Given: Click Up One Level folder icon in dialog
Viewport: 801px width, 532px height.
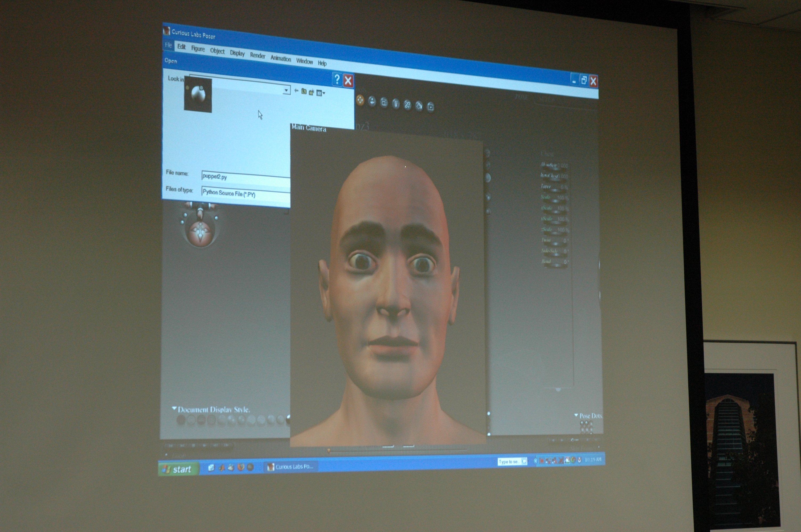Looking at the screenshot, I should pyautogui.click(x=304, y=91).
